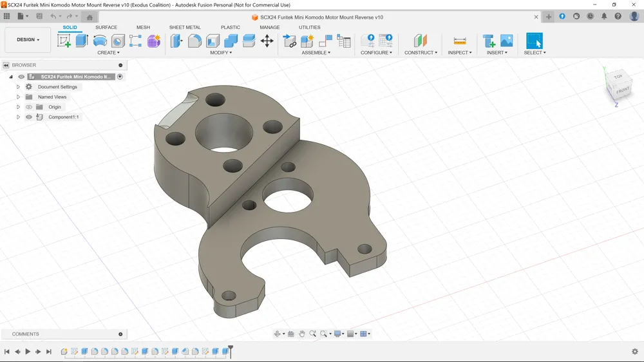
Task: Collapse the Browser panel pin dot
Action: (x=120, y=65)
